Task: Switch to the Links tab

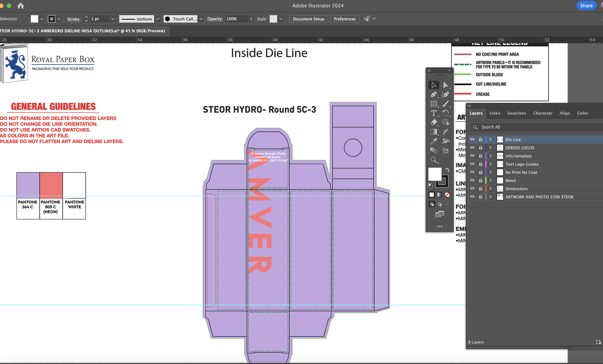Action: [x=495, y=113]
